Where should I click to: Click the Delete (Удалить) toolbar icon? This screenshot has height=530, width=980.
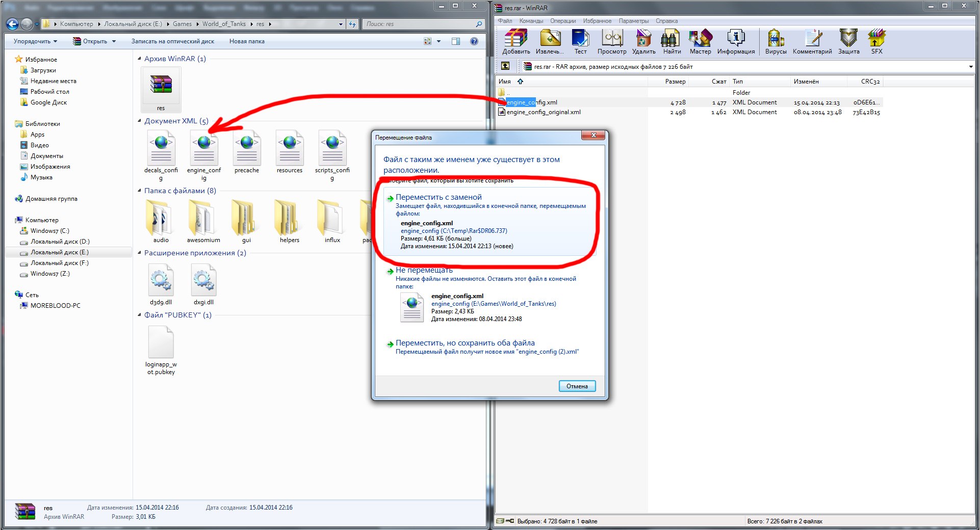[644, 42]
